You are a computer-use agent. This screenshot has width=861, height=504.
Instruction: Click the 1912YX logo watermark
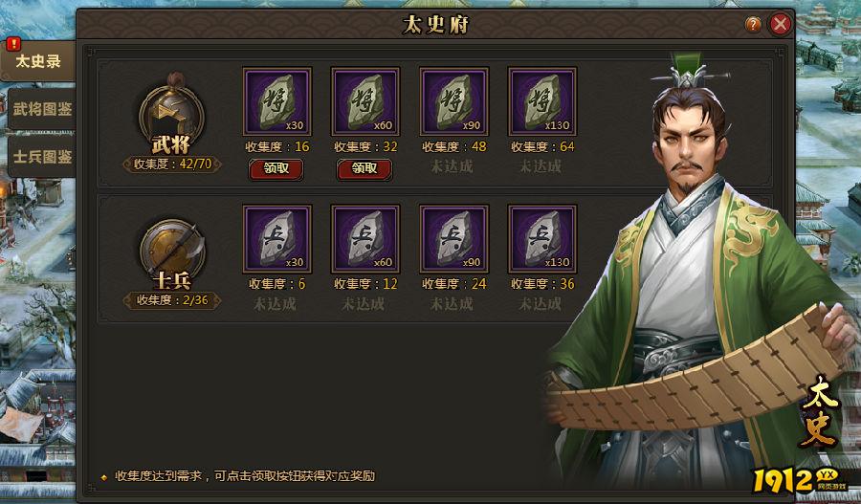coord(800,480)
